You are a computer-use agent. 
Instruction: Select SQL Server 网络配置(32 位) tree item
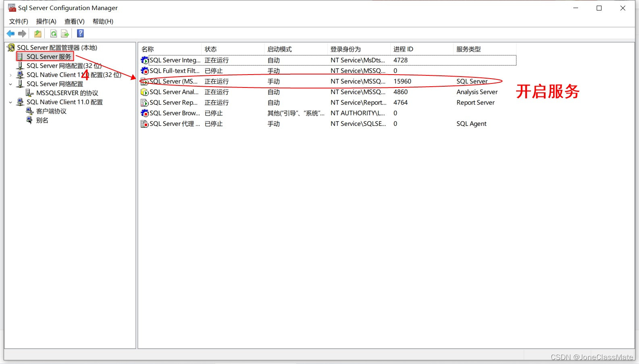pyautogui.click(x=64, y=66)
